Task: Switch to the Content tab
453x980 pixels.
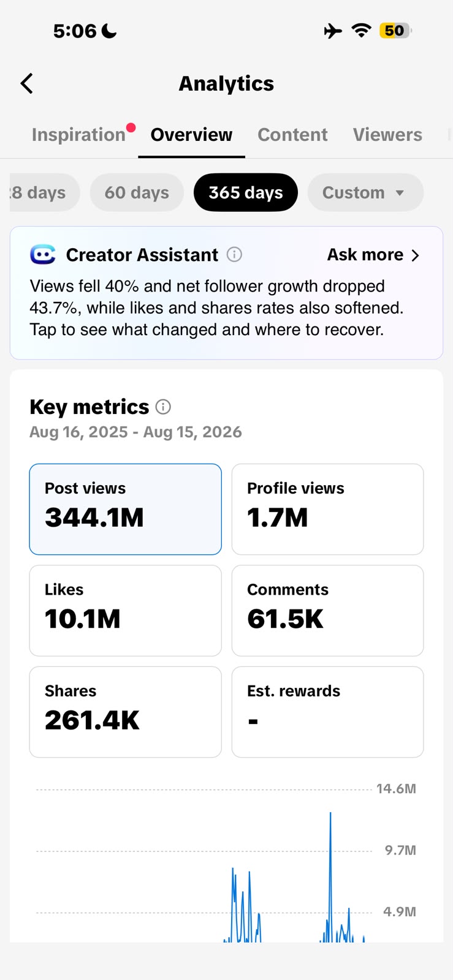Action: click(292, 134)
